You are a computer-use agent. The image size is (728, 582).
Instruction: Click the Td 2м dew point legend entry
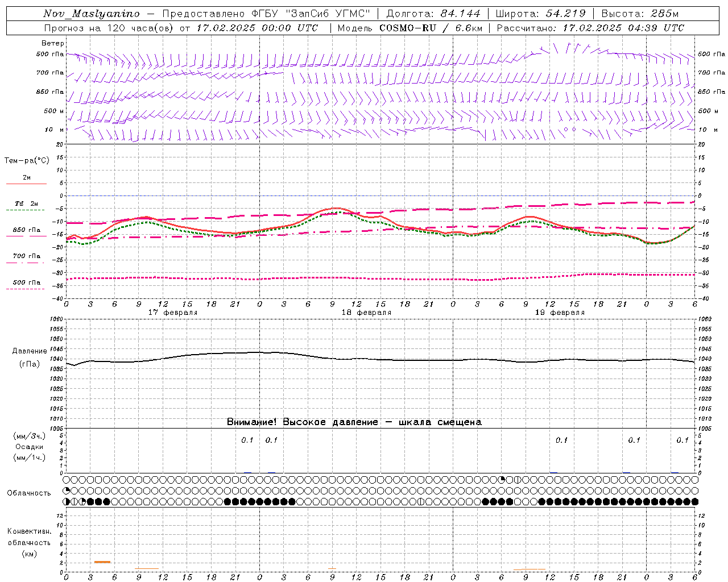pos(26,203)
